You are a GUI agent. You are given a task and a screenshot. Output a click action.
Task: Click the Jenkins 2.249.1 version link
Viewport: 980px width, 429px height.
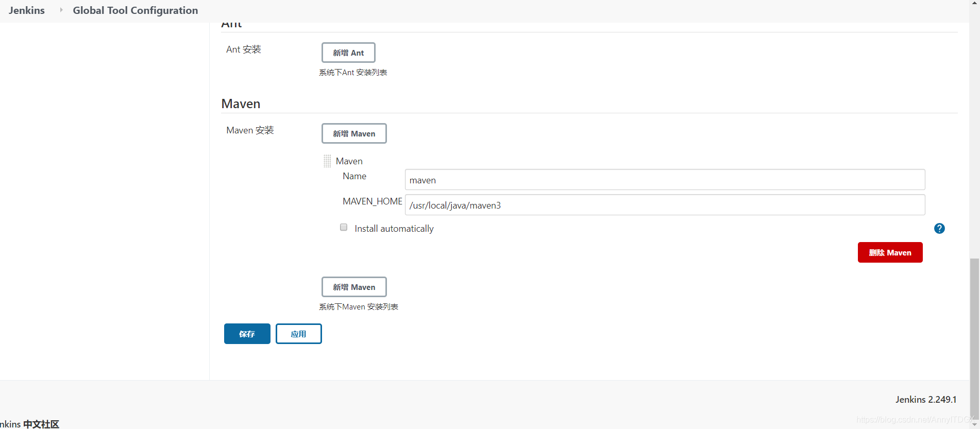click(x=926, y=400)
